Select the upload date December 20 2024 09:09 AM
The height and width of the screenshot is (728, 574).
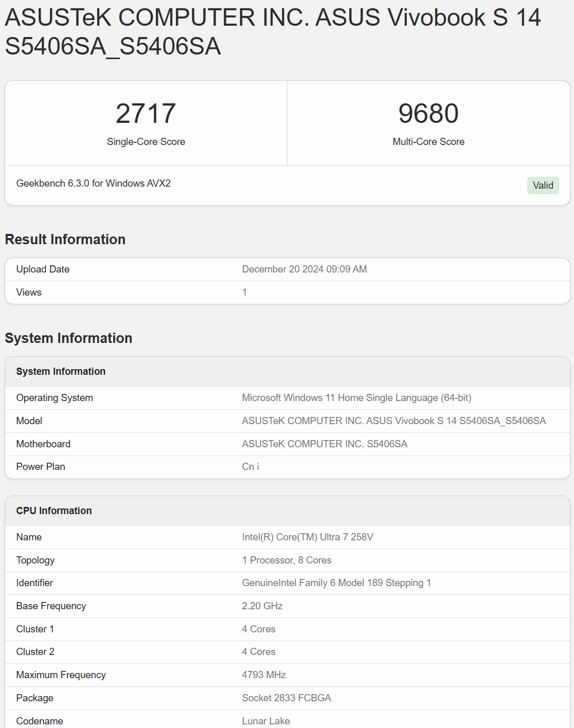[x=304, y=269]
